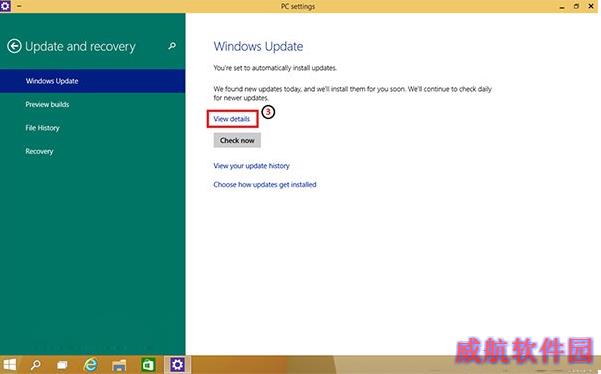Open the Recovery section
601x374 pixels.
39,151
